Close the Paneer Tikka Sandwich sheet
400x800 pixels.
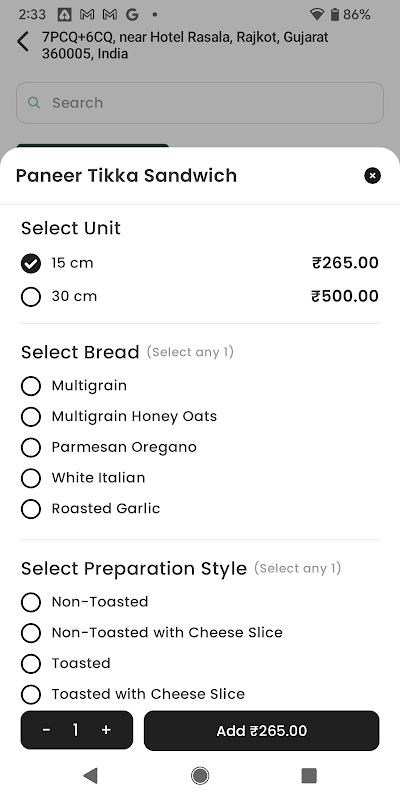[372, 176]
